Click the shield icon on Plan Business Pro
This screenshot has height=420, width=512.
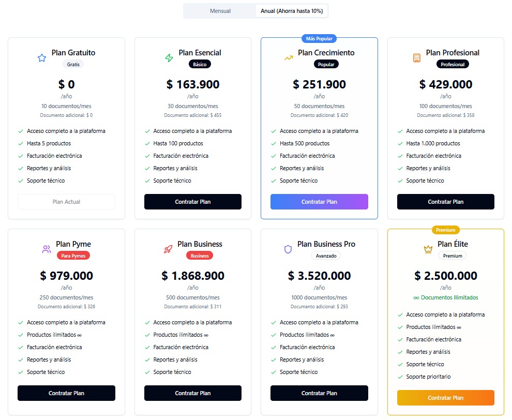click(x=288, y=250)
